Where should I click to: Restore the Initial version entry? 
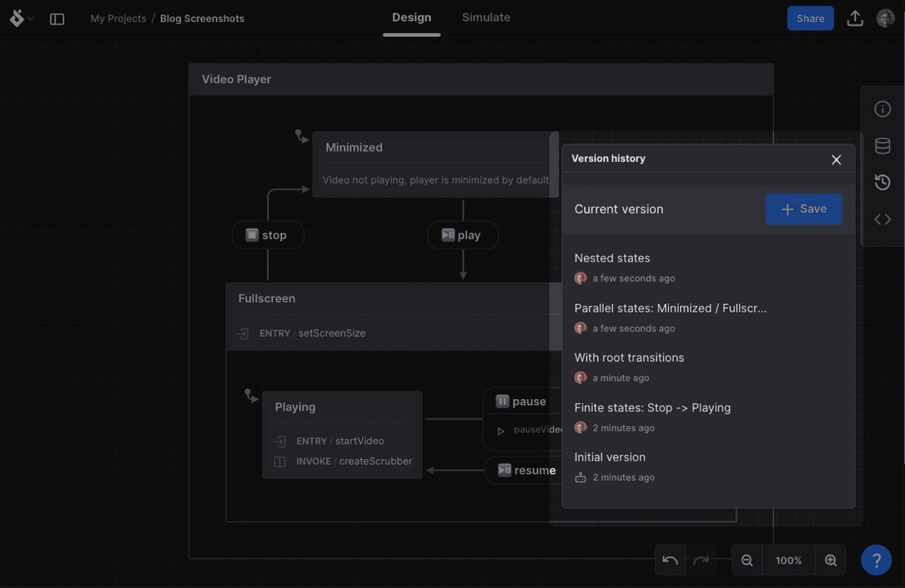(610, 457)
